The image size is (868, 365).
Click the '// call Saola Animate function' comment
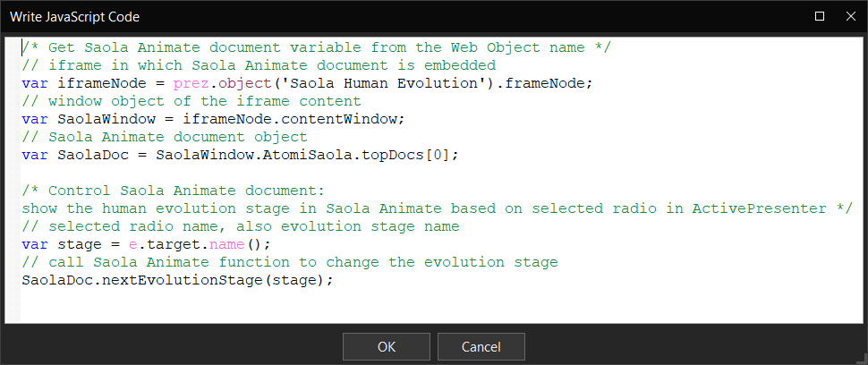tap(290, 262)
